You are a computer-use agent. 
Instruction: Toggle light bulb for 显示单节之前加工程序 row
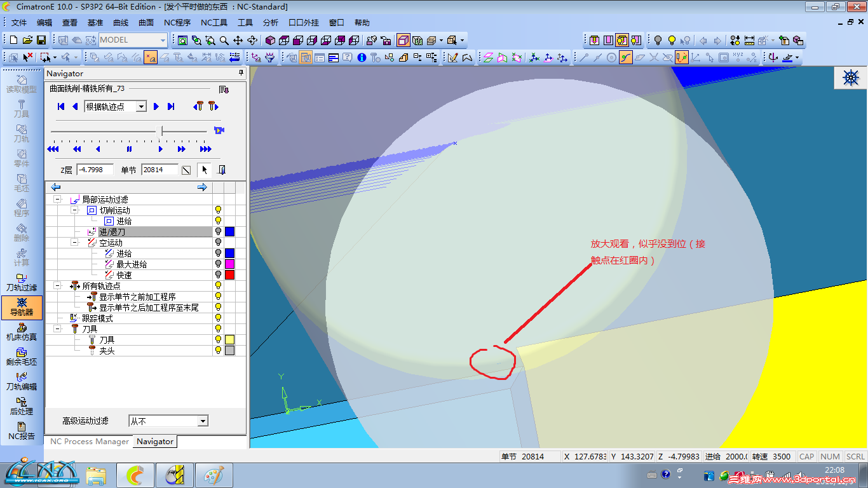coord(218,297)
